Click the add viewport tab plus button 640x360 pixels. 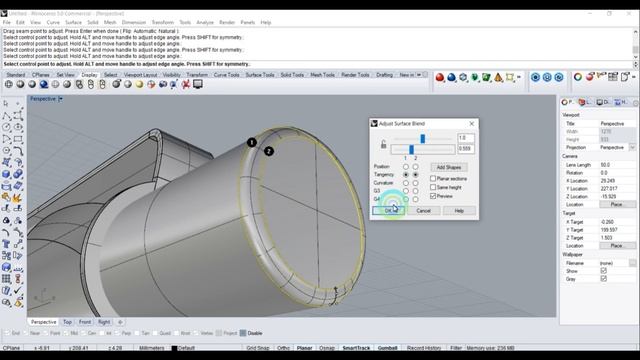coord(120,322)
